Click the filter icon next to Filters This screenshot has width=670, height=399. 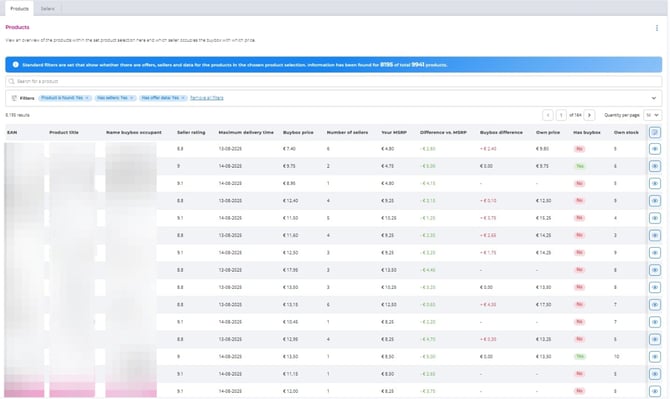[14, 98]
